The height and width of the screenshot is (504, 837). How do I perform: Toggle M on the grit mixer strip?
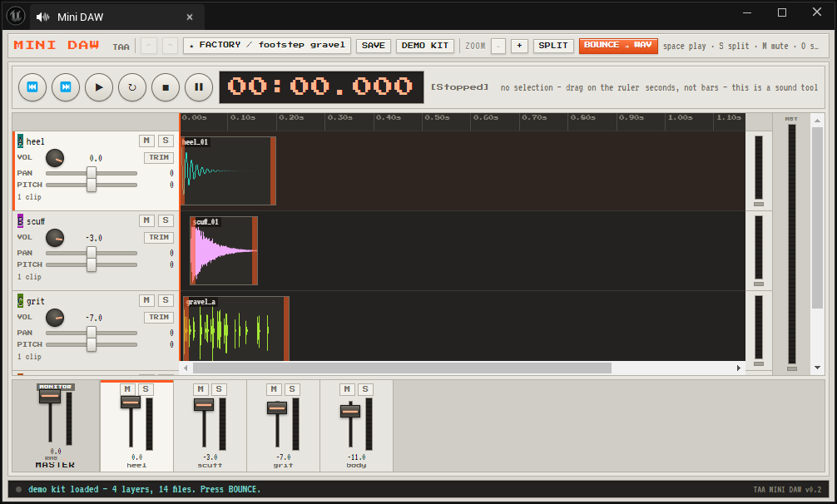274,388
